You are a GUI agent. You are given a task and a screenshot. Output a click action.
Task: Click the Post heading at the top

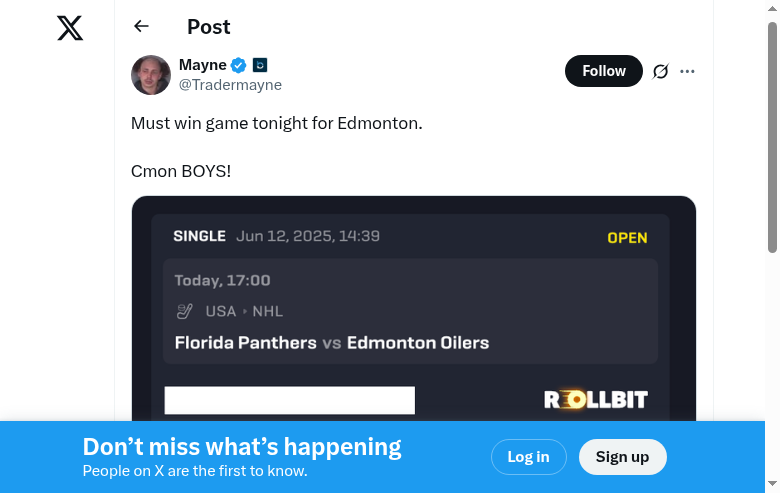coord(209,27)
